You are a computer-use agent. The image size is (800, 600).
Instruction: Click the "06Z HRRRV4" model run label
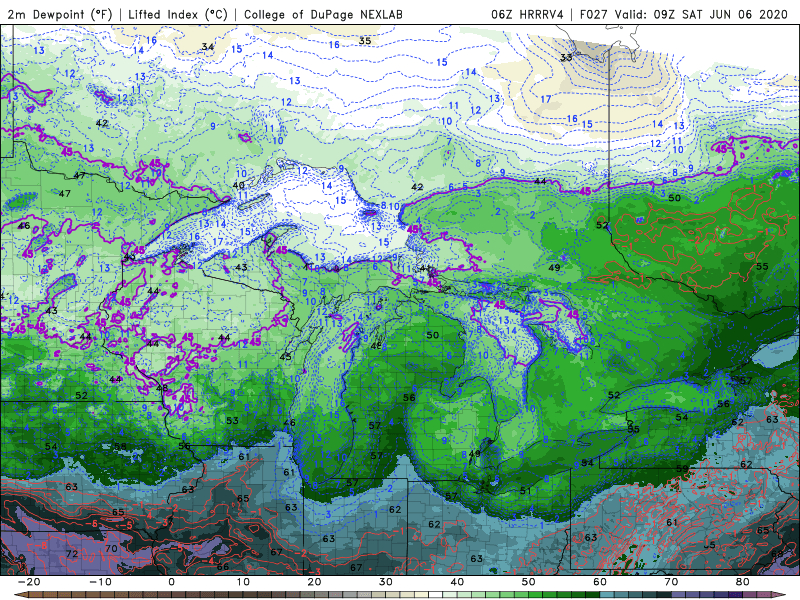tap(527, 14)
